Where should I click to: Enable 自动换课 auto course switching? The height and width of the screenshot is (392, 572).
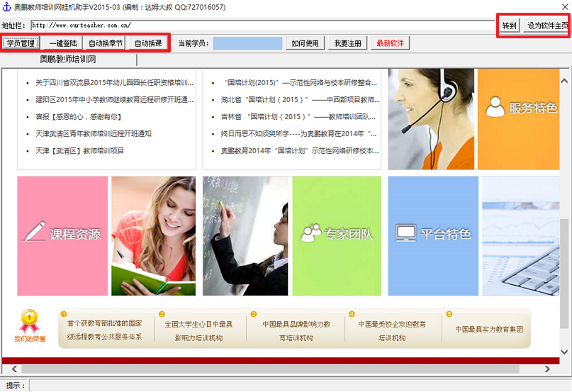click(x=148, y=43)
